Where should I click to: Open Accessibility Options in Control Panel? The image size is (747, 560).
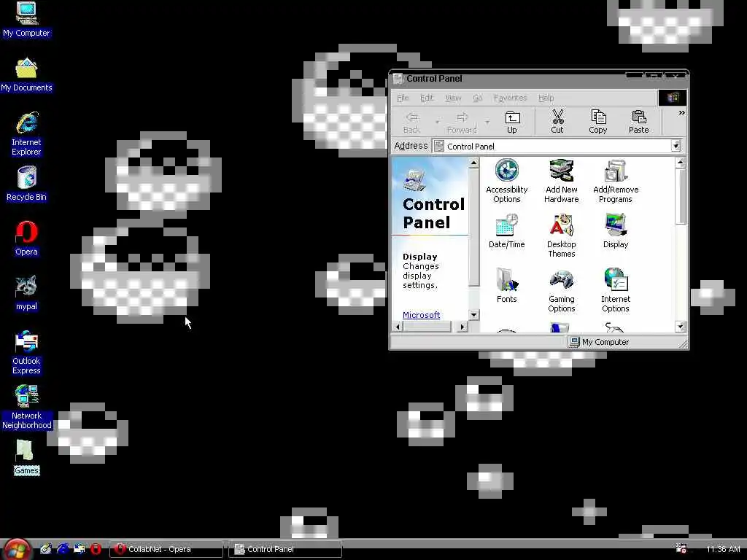click(506, 181)
